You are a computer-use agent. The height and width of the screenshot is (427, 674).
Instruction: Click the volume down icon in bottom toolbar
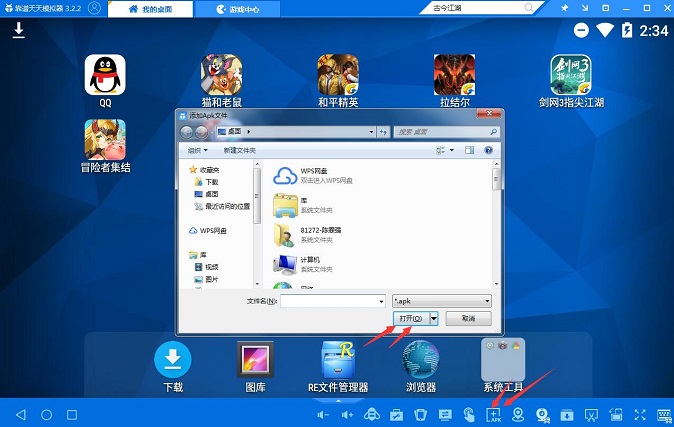click(x=323, y=415)
